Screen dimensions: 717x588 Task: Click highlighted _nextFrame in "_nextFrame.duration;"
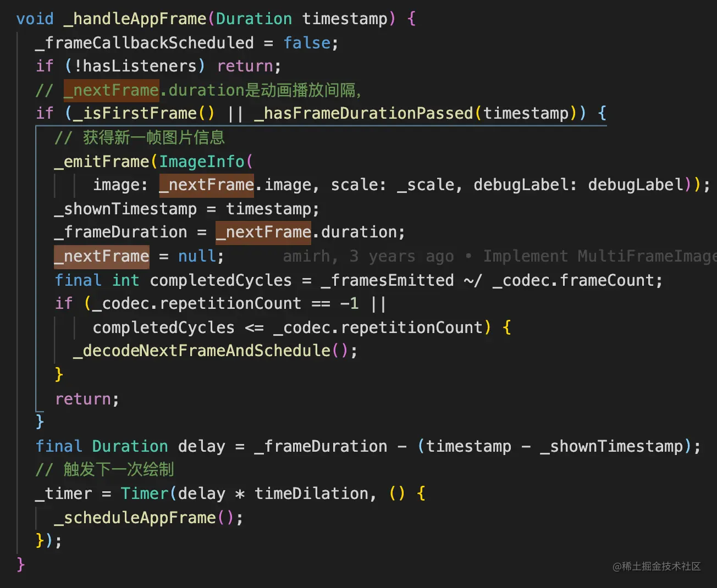(x=264, y=232)
